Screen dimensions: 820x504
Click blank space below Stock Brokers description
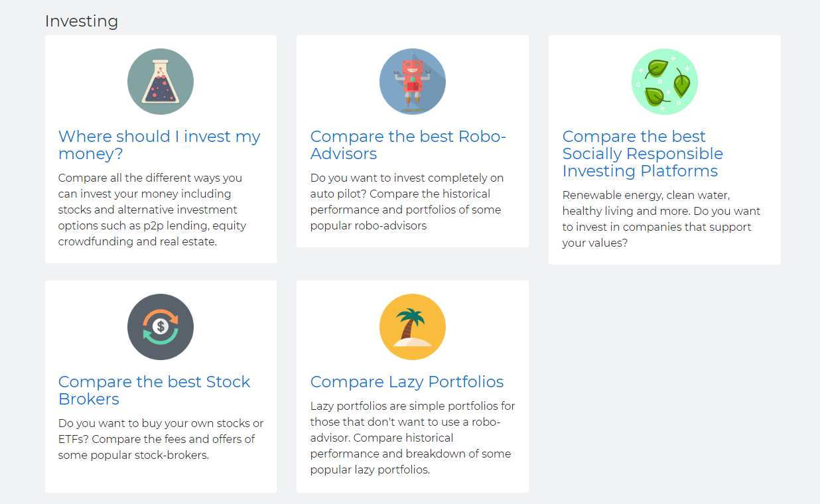(161, 476)
